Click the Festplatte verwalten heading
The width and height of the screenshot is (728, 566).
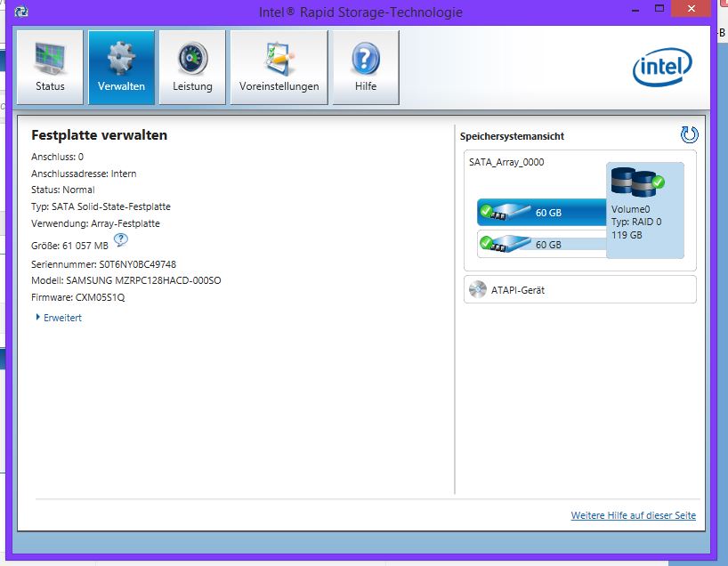coord(99,135)
